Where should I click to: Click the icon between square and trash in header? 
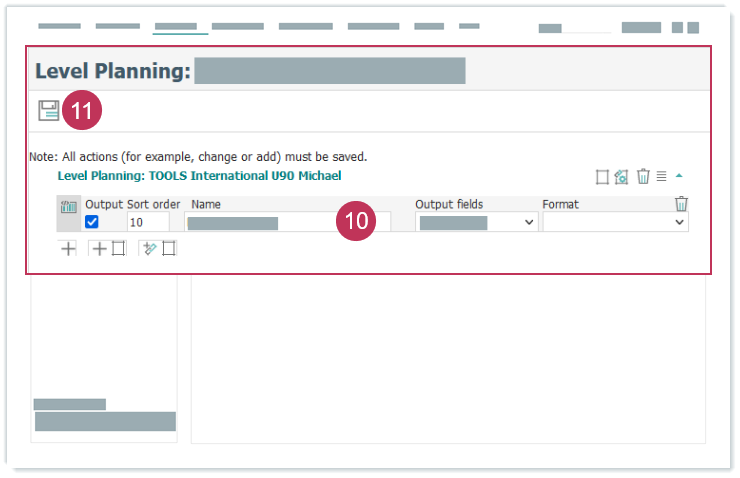pos(621,177)
